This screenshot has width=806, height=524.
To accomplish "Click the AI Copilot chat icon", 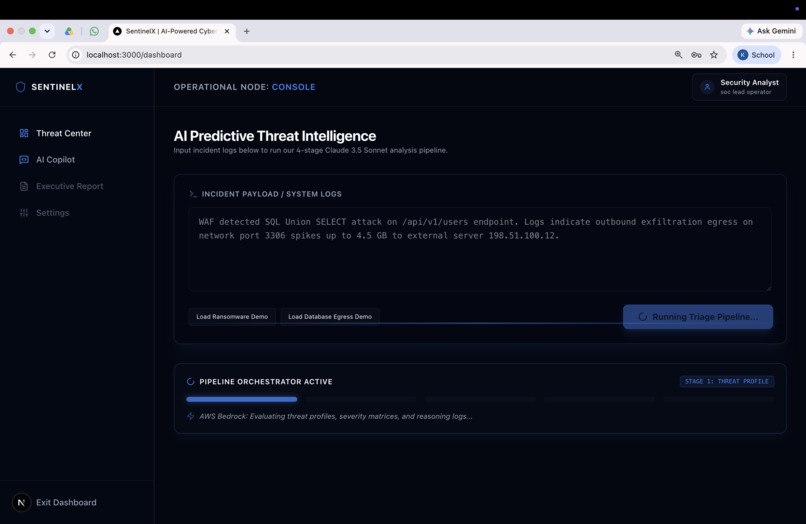I will coord(24,160).
